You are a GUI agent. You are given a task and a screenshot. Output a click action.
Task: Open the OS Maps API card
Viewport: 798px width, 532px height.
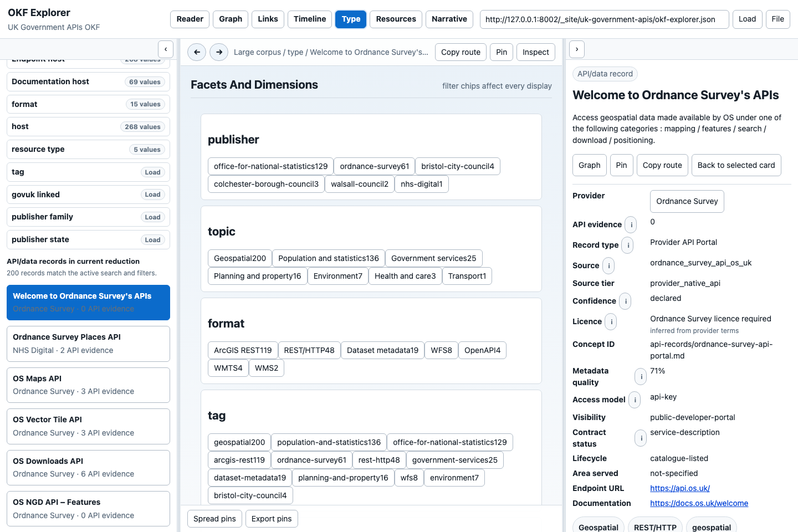click(88, 385)
